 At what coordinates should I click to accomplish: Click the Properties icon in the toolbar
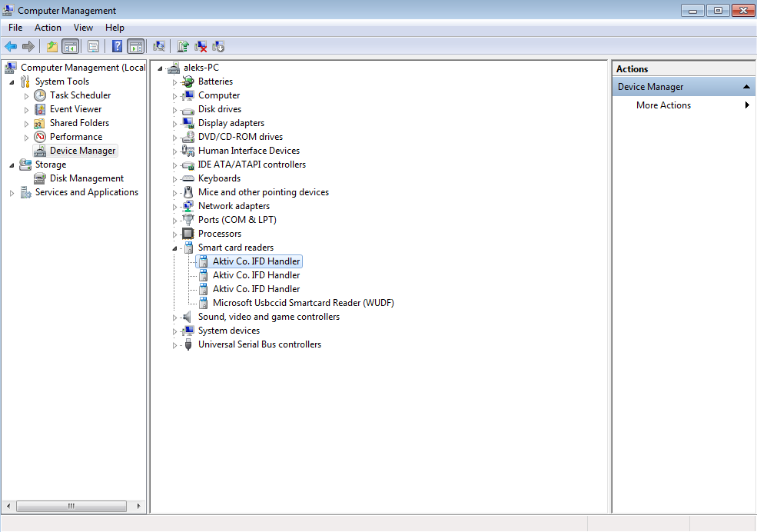click(93, 46)
